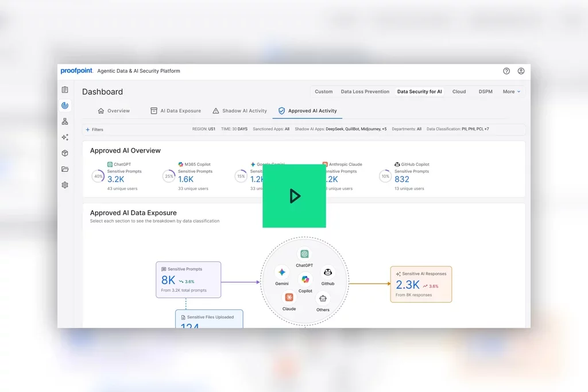This screenshot has height=392, width=588.
Task: Click ChatGPT 3.2K sensitive prompts value
Action: click(x=116, y=180)
